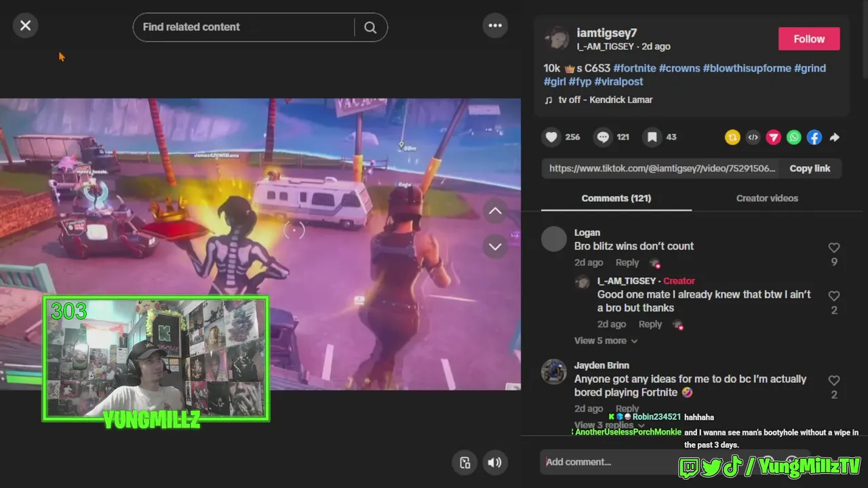Reply to Logan's comment
Screen dimensions: 868x488
627,262
